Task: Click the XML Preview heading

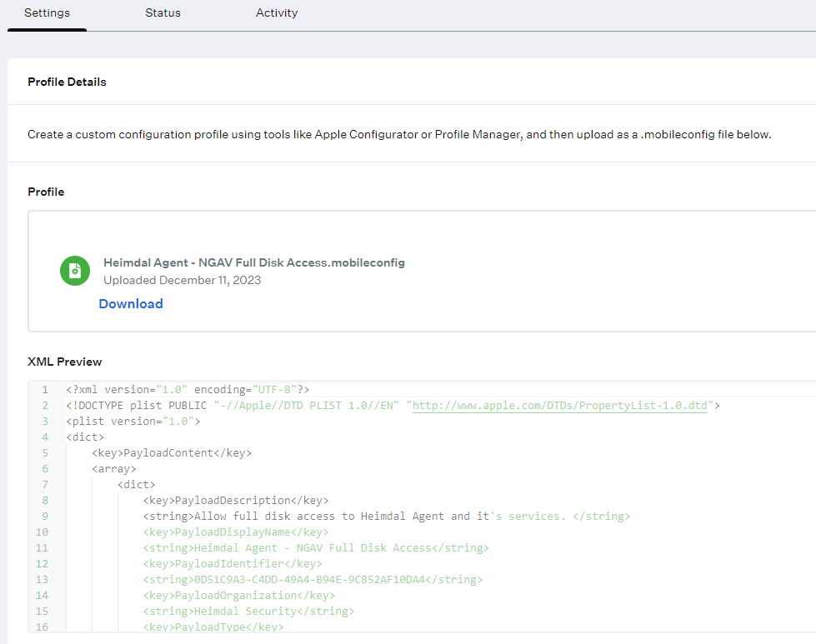Action: point(64,362)
